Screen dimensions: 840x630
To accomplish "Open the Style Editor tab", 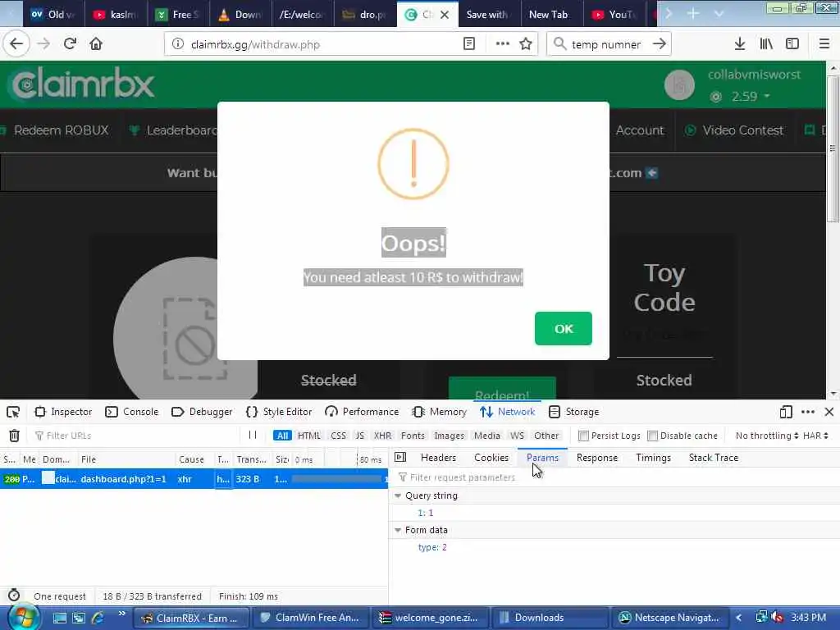I will (x=279, y=412).
